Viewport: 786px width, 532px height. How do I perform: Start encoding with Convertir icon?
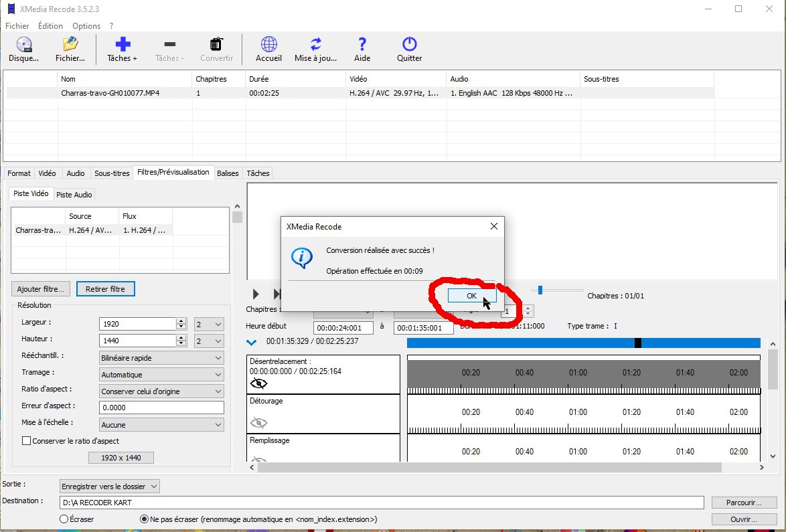216,49
